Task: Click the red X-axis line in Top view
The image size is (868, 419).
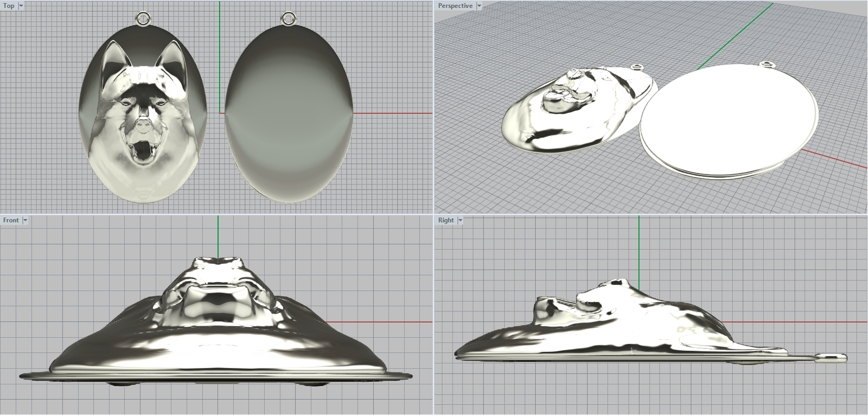Action: (391, 113)
